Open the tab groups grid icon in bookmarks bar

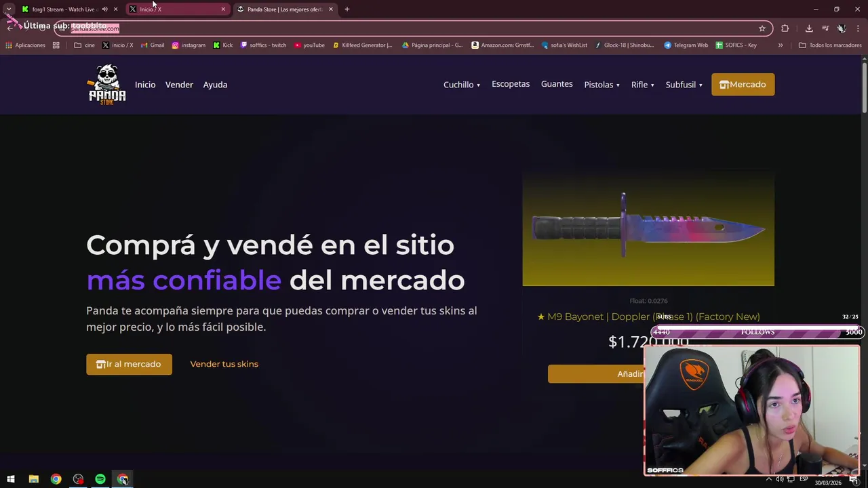[x=56, y=45]
